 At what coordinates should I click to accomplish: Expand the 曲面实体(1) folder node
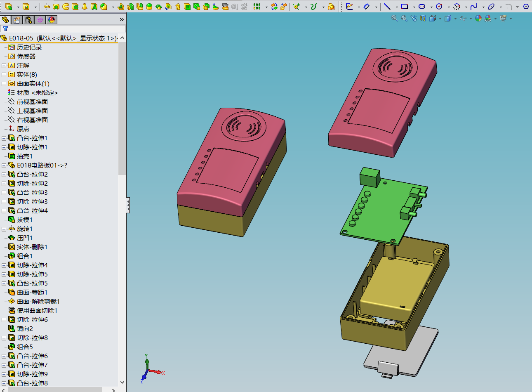[4, 84]
